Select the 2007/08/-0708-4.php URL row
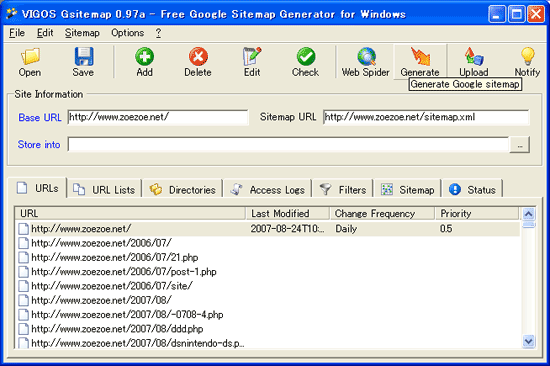Viewport: 550px width, 366px height. pyautogui.click(x=268, y=314)
